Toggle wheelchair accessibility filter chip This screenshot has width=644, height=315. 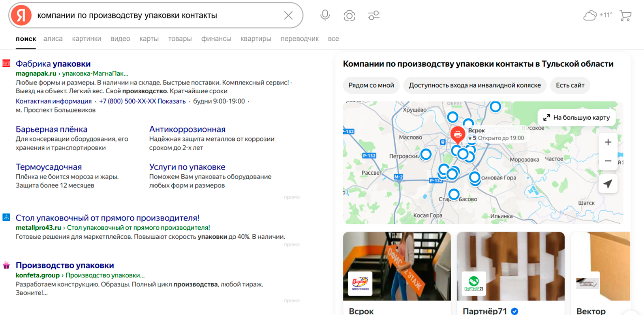tap(475, 85)
